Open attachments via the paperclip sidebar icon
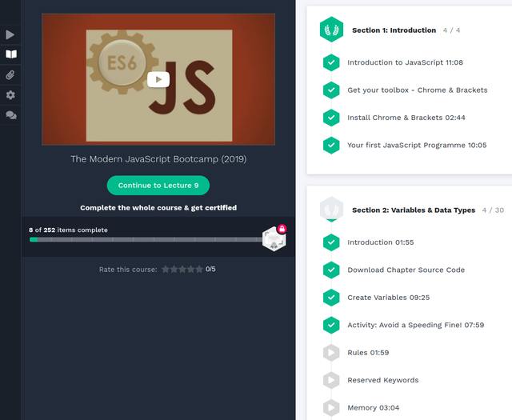The height and width of the screenshot is (420, 512). 10,75
